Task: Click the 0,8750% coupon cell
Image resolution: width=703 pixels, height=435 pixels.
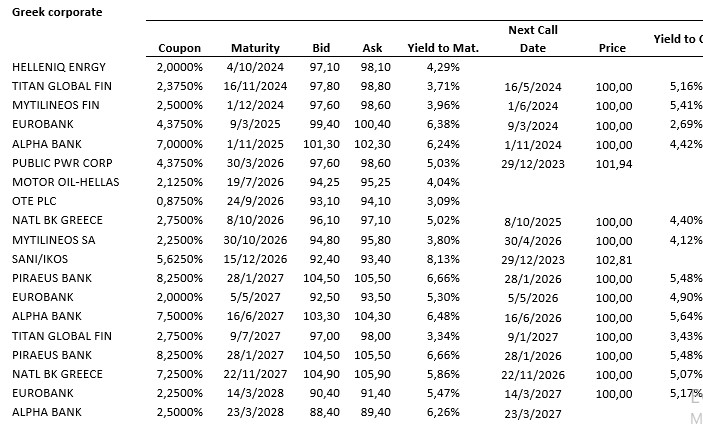Action: click(x=180, y=201)
